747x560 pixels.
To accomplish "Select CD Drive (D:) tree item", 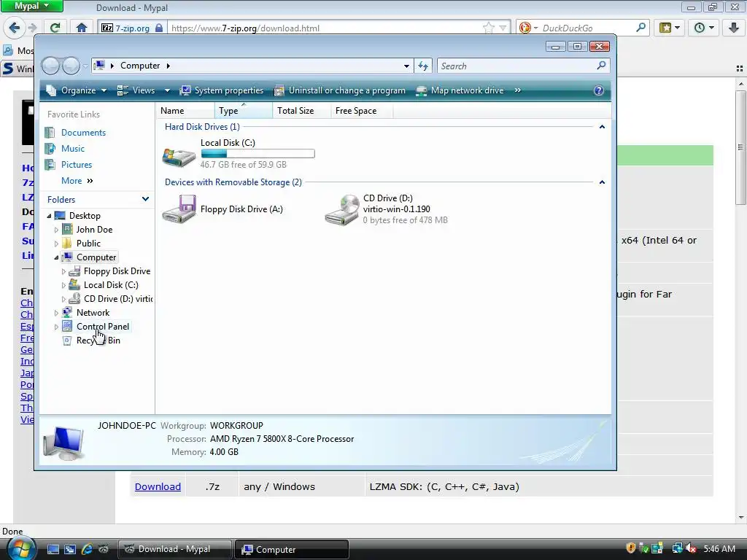I will coord(118,299).
